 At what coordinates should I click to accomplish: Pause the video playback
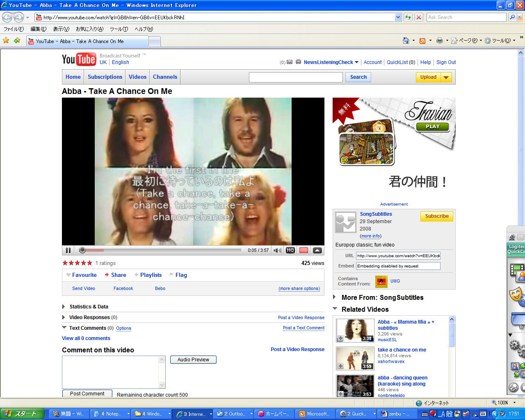click(68, 250)
